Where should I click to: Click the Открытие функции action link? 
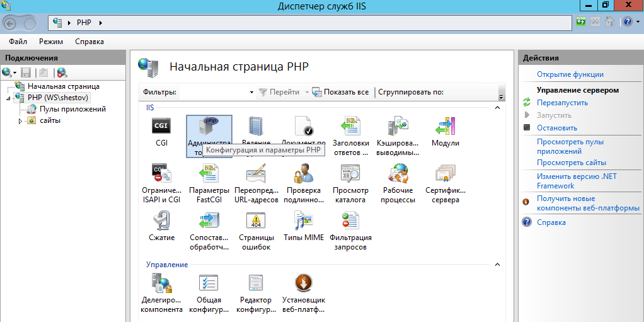(570, 74)
